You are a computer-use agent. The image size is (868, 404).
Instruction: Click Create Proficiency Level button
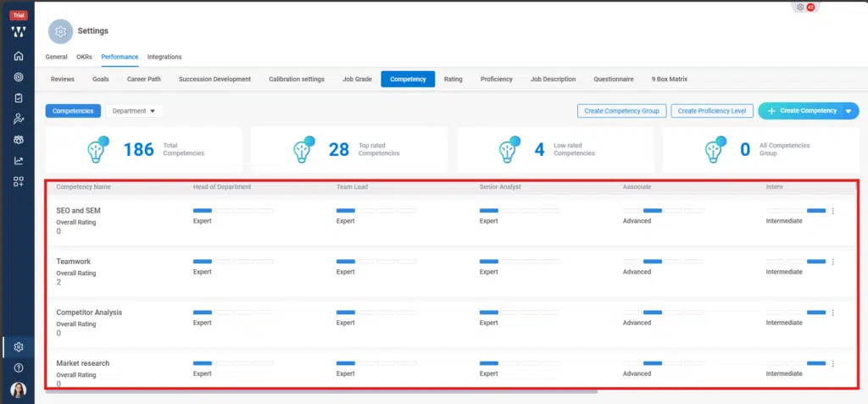click(x=711, y=111)
